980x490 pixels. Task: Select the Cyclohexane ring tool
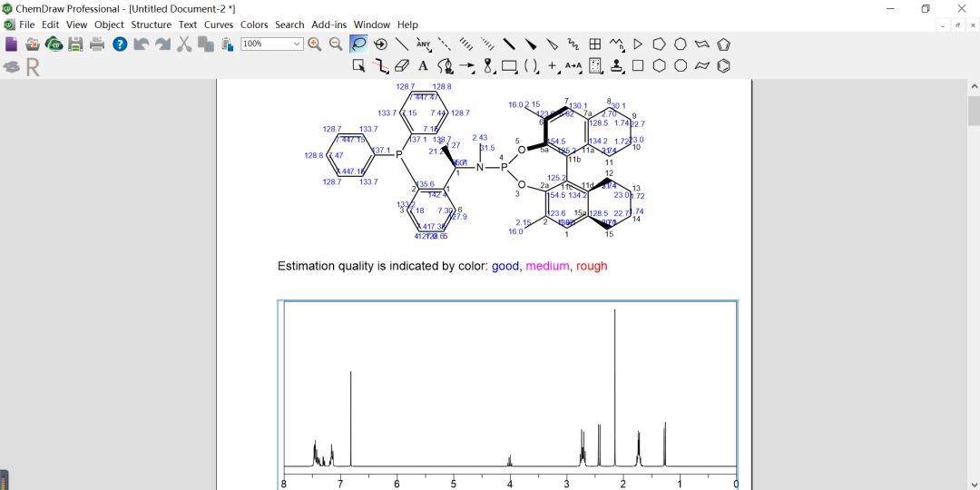(x=659, y=65)
